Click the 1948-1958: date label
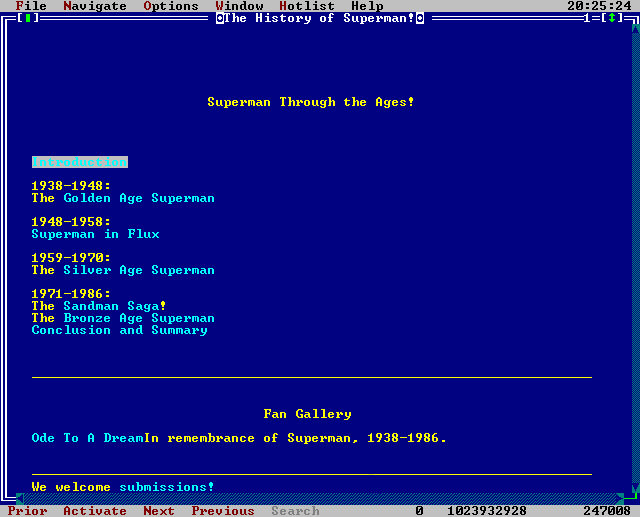Image resolution: width=640 pixels, height=517 pixels. pyautogui.click(x=71, y=222)
